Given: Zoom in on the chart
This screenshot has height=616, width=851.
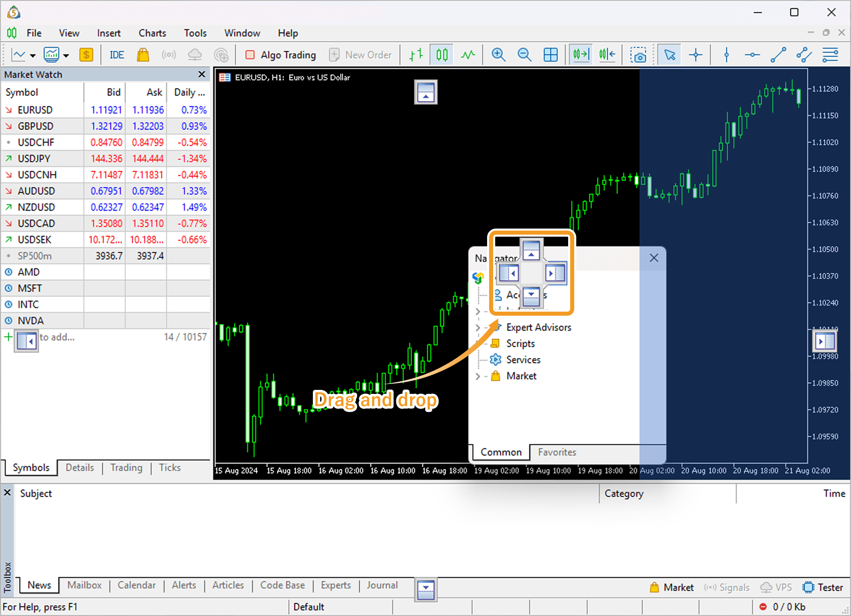Looking at the screenshot, I should point(498,55).
